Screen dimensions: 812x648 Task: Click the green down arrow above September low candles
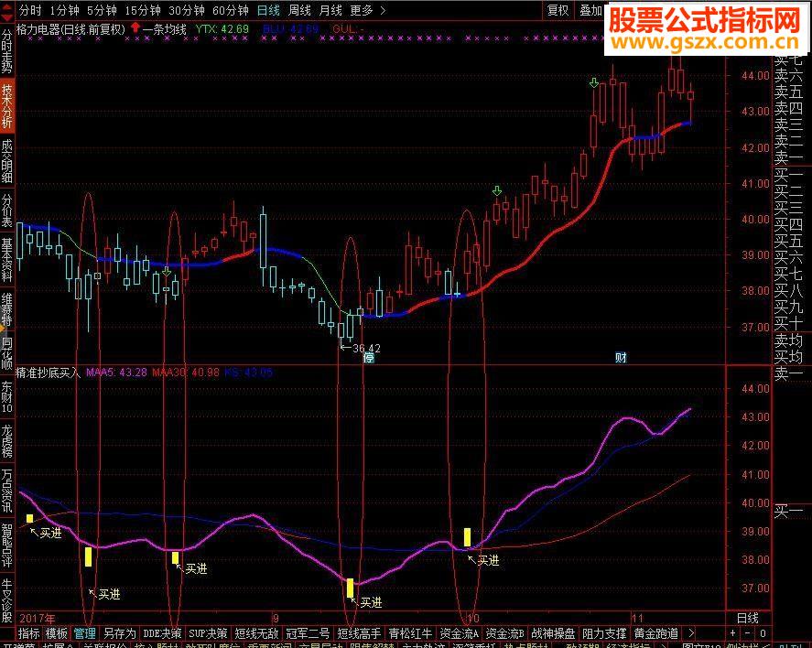pyautogui.click(x=167, y=272)
